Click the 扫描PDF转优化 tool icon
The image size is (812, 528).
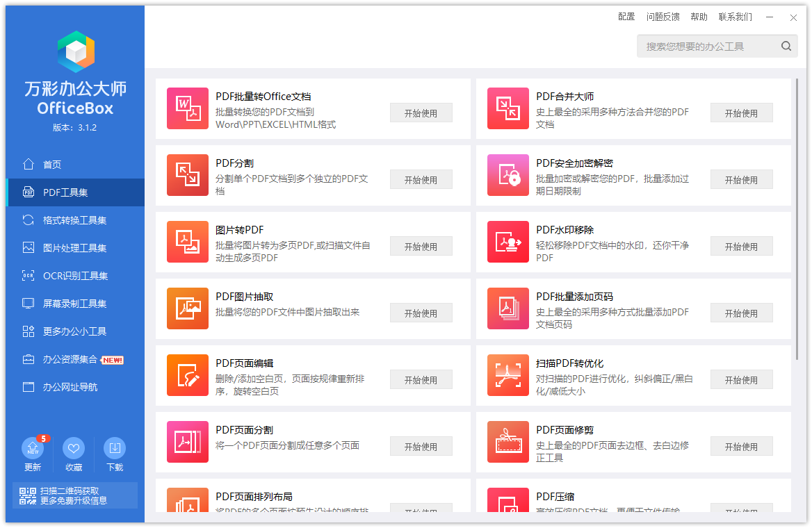coord(508,375)
